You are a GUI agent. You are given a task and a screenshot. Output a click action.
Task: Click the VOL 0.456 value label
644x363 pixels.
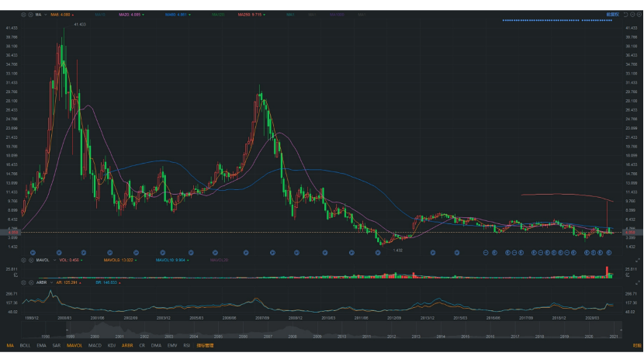click(x=71, y=260)
